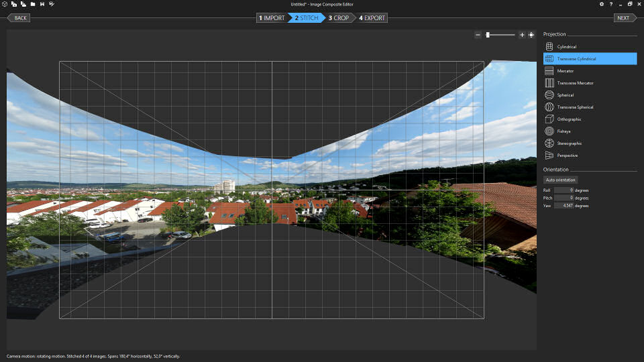Open an existing project with folder icon
This screenshot has height=362, width=644.
coord(32,4)
